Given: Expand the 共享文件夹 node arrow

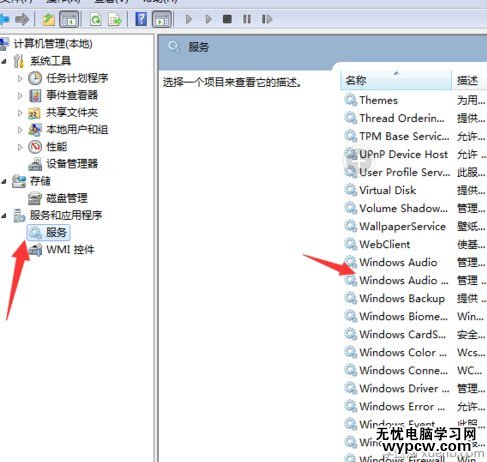Looking at the screenshot, I should coord(20,113).
